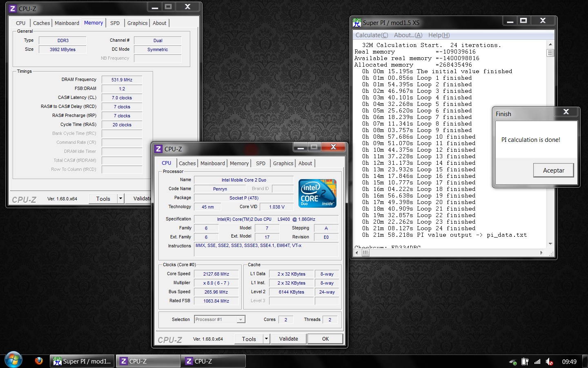Click the Code Name Penryn field
This screenshot has height=368, width=588.
coord(220,189)
